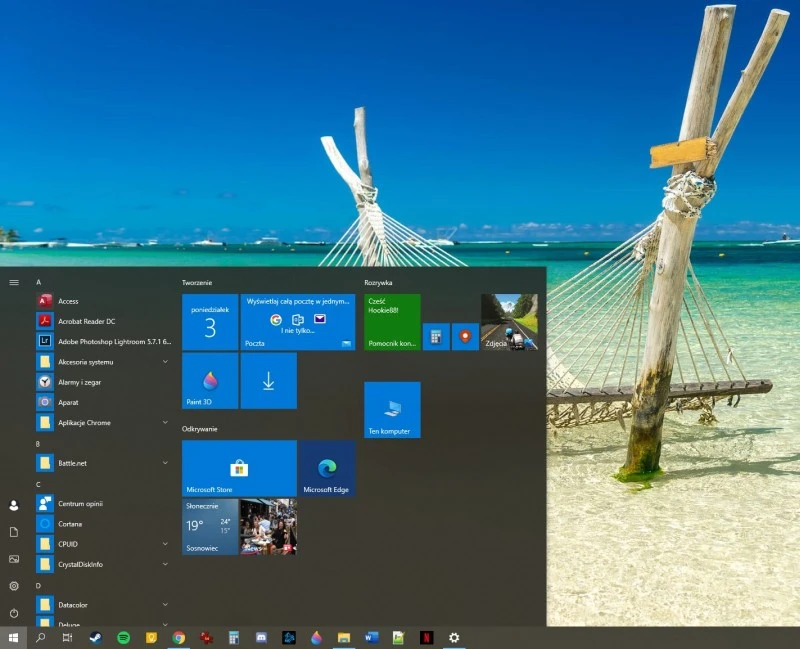Open Spotify from the taskbar
This screenshot has width=800, height=649.
(x=123, y=637)
